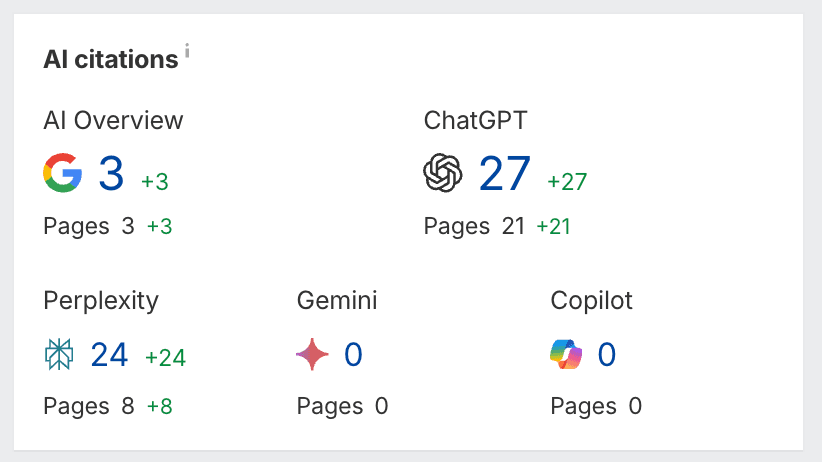
Task: Select the Copilot citations count 0
Action: (x=606, y=354)
